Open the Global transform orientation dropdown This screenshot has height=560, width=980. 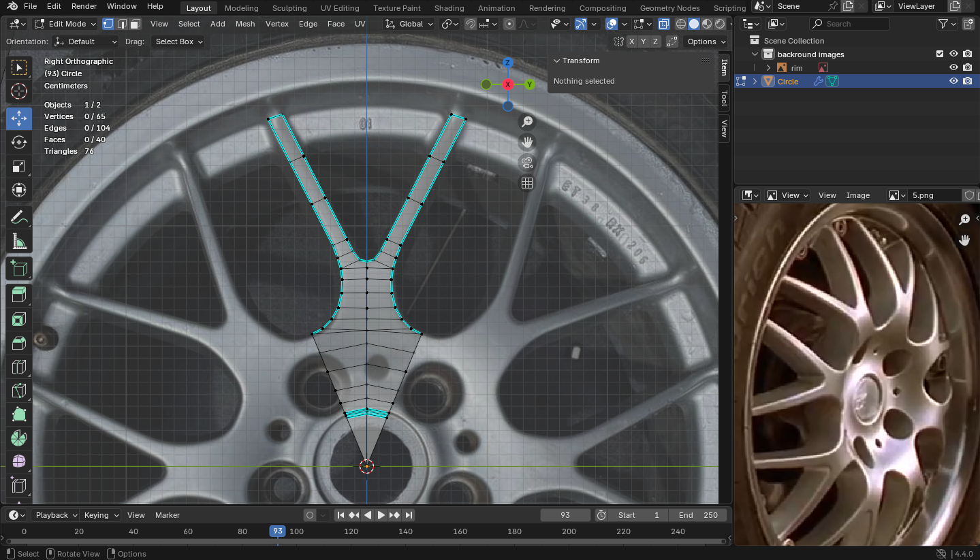point(409,24)
